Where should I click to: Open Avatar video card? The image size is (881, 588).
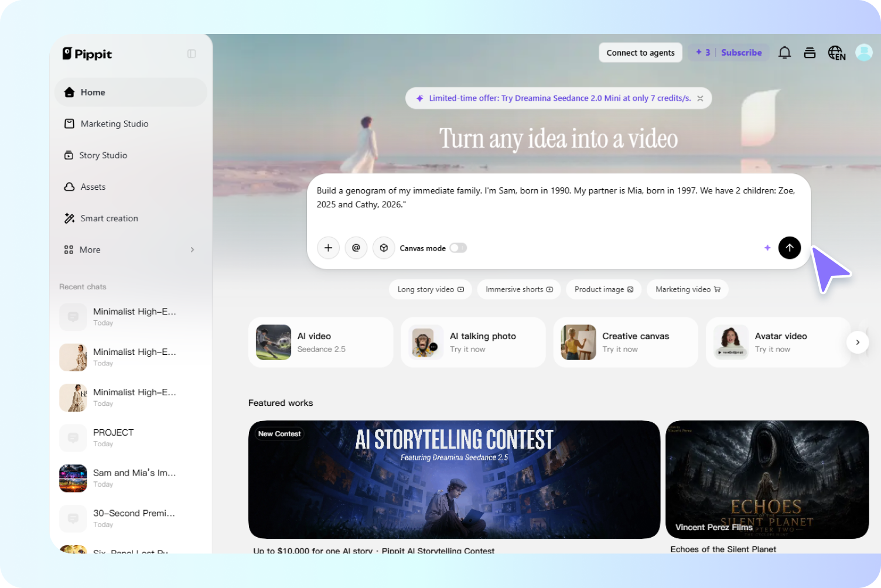pyautogui.click(x=778, y=342)
